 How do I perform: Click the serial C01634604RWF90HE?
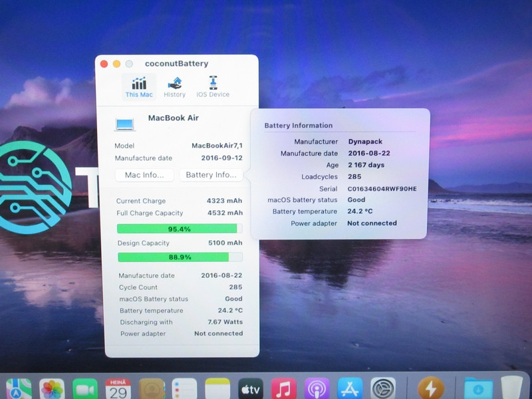click(x=382, y=189)
